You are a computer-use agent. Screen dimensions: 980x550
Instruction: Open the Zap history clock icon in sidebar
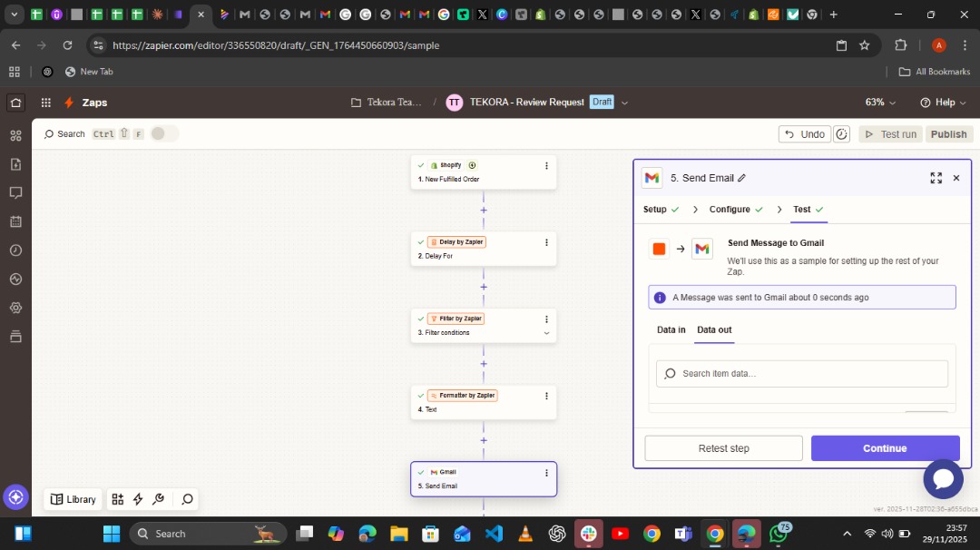[15, 250]
